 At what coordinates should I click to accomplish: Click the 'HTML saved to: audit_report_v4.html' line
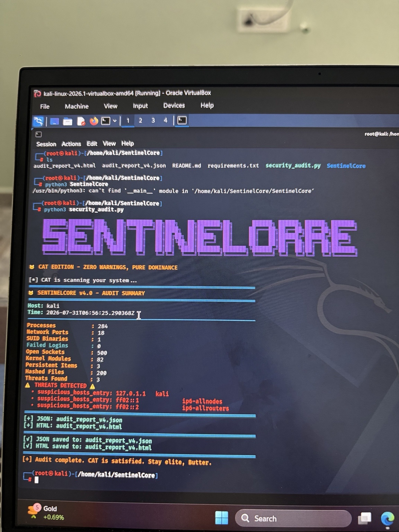pos(87,447)
